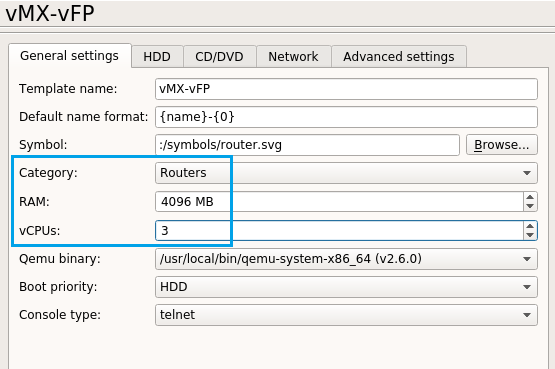555x369 pixels.
Task: Click the Qemu binary label
Action: click(60, 259)
